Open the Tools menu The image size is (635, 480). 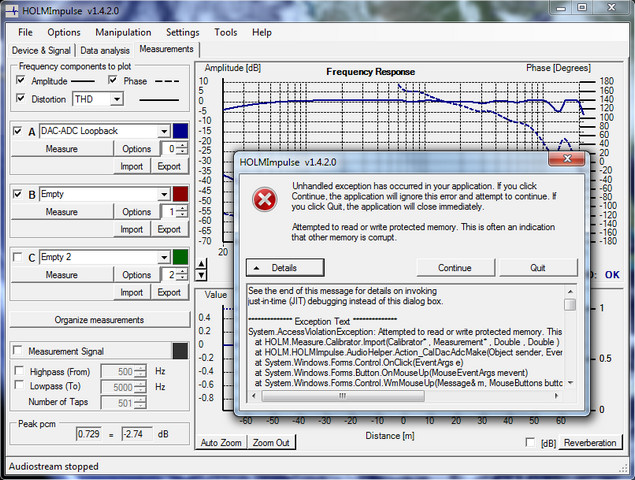[226, 32]
